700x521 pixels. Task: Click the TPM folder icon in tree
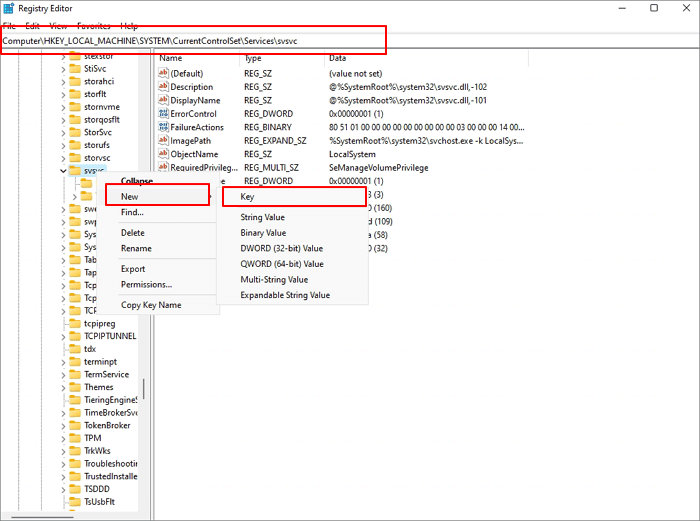pos(74,438)
